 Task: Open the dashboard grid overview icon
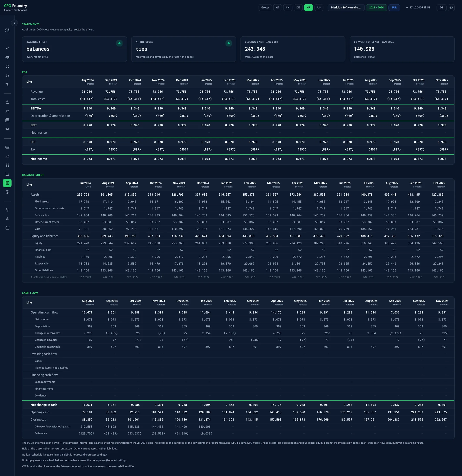(x=7, y=30)
